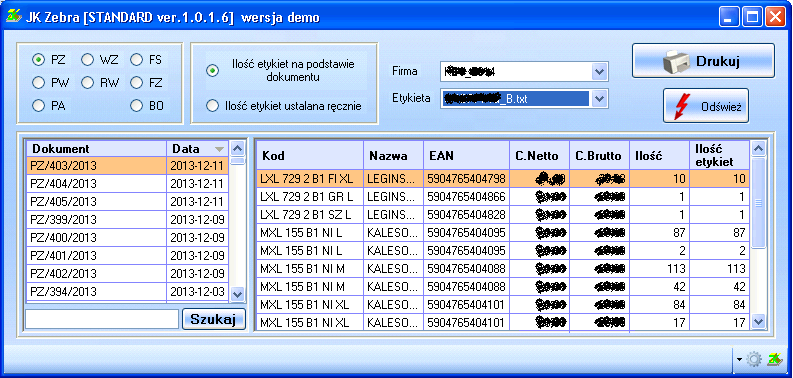Viewport: 793px width, 378px height.
Task: Open the Firma dropdown list
Action: tap(599, 72)
